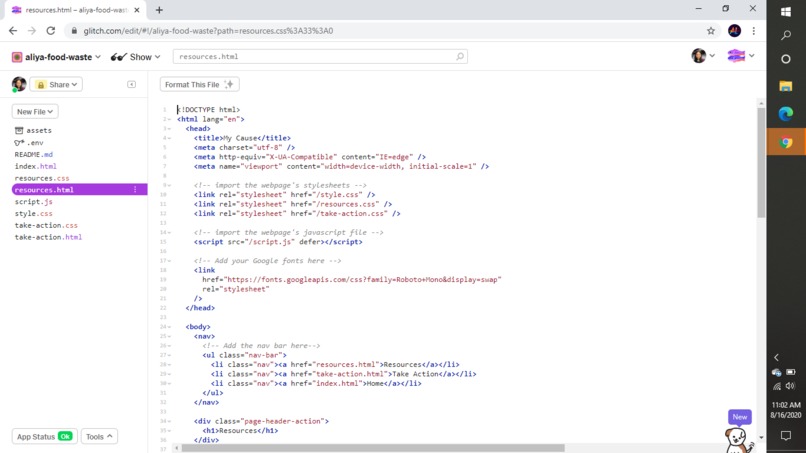Expand the Tools menu
The width and height of the screenshot is (806, 453).
click(x=99, y=437)
